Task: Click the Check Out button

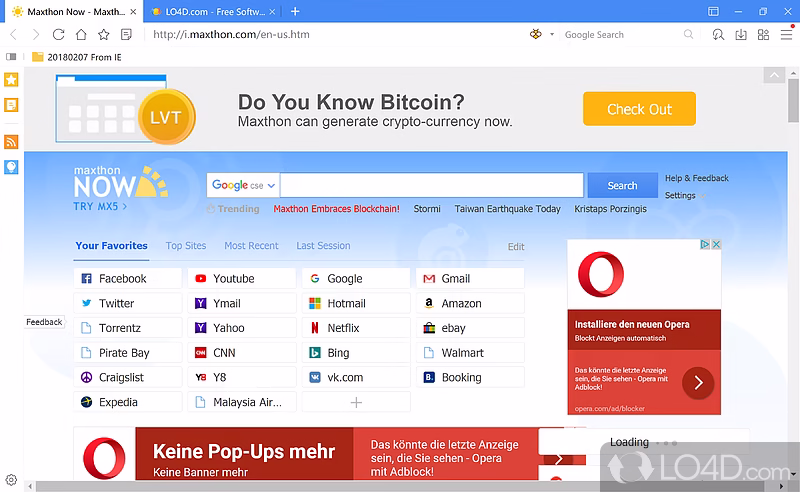Action: tap(639, 109)
